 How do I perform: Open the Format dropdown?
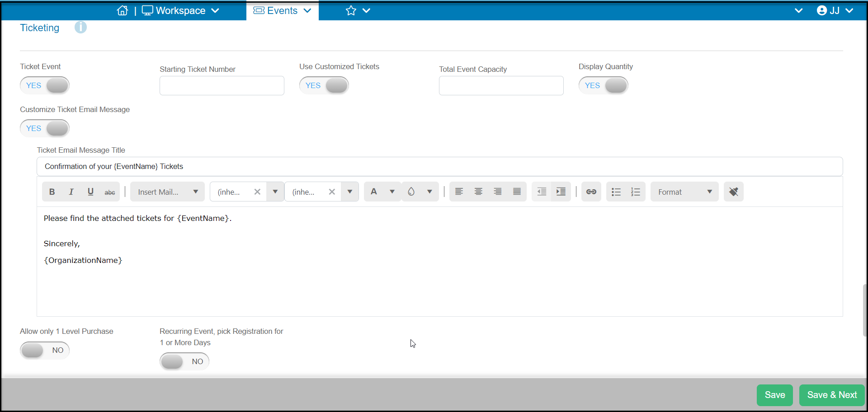(x=684, y=192)
